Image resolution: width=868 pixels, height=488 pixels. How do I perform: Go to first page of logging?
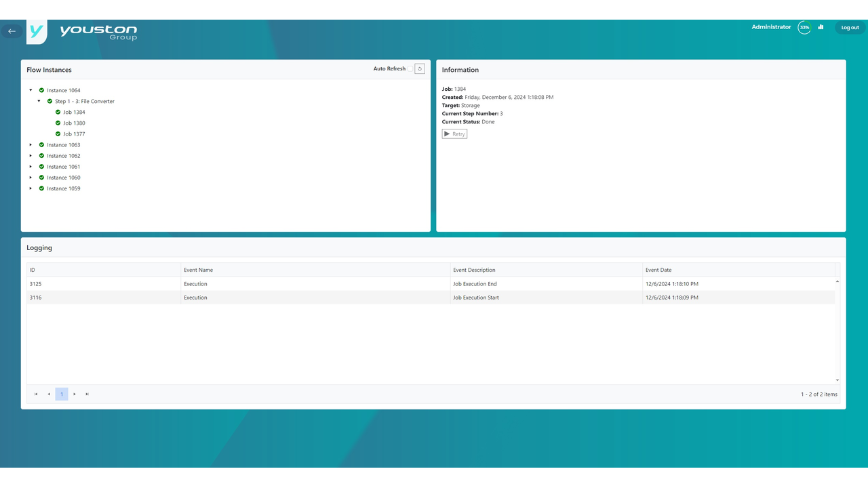36,394
